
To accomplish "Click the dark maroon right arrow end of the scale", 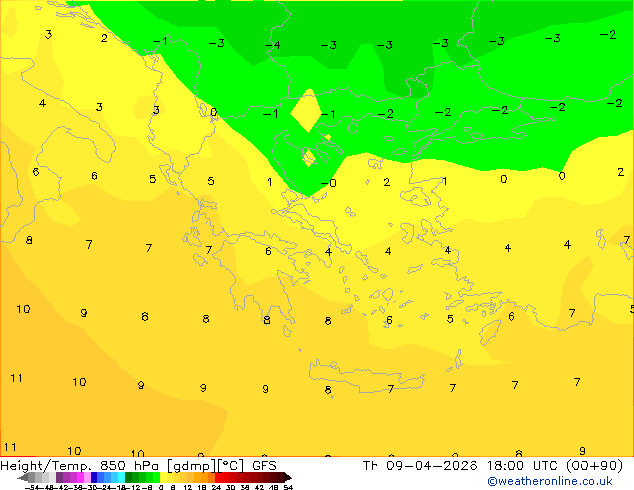I will coord(288,477).
